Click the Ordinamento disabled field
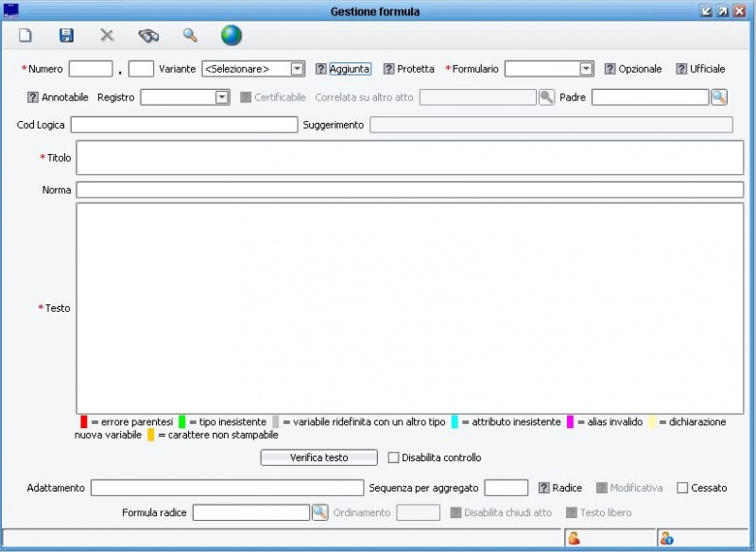756x552 pixels. pos(418,512)
